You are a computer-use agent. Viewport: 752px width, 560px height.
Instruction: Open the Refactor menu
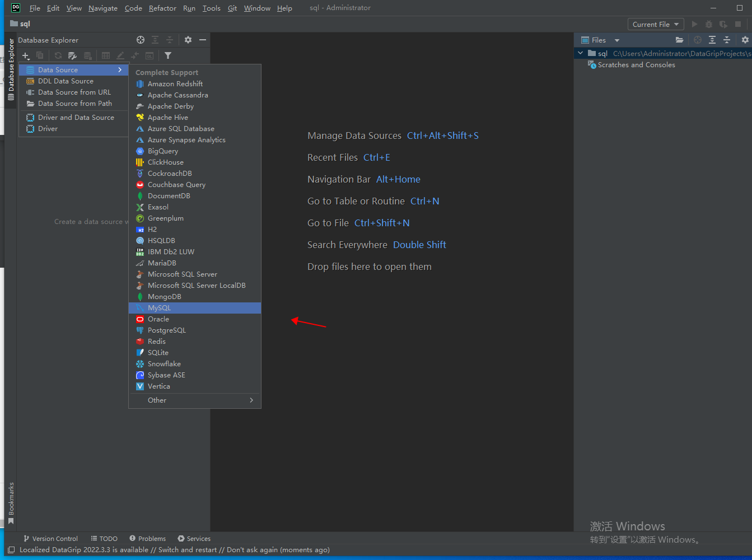(x=162, y=8)
